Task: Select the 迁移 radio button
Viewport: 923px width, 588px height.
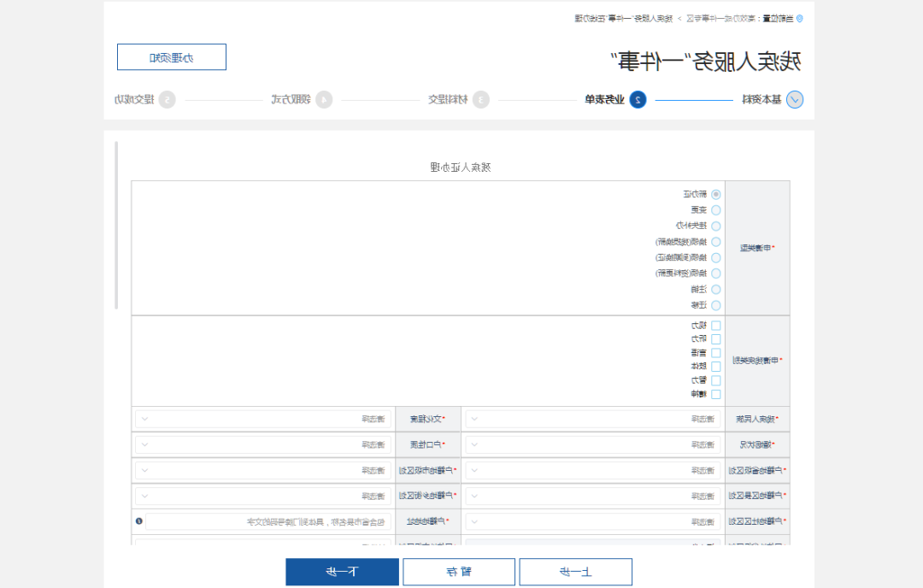Action: (716, 305)
